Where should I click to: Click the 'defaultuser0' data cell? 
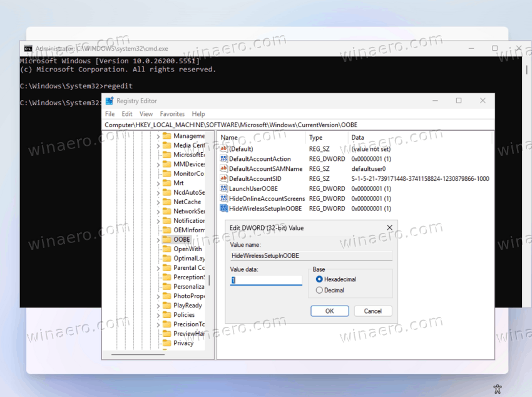[369, 168]
